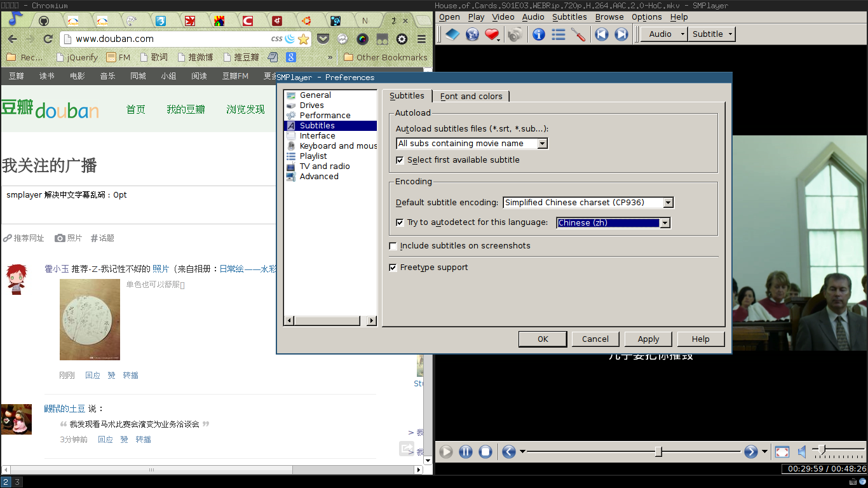
Task: Uncheck Select first available subtitle
Action: coord(400,160)
